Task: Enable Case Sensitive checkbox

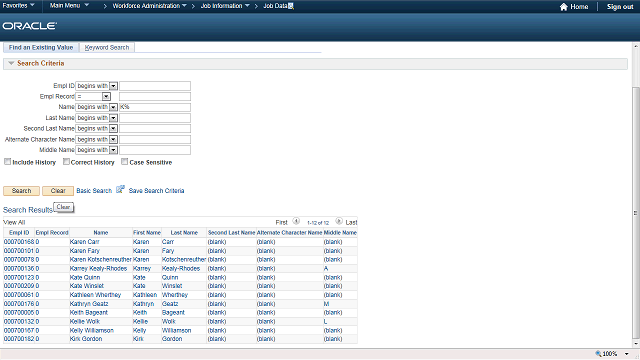Action: 124,162
